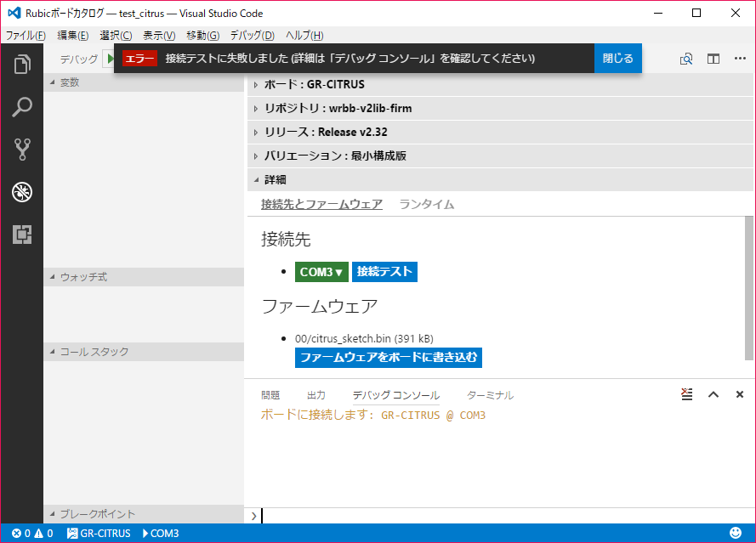Switch to the ランタイム tab
Screen dimensions: 756x543
[x=427, y=204]
